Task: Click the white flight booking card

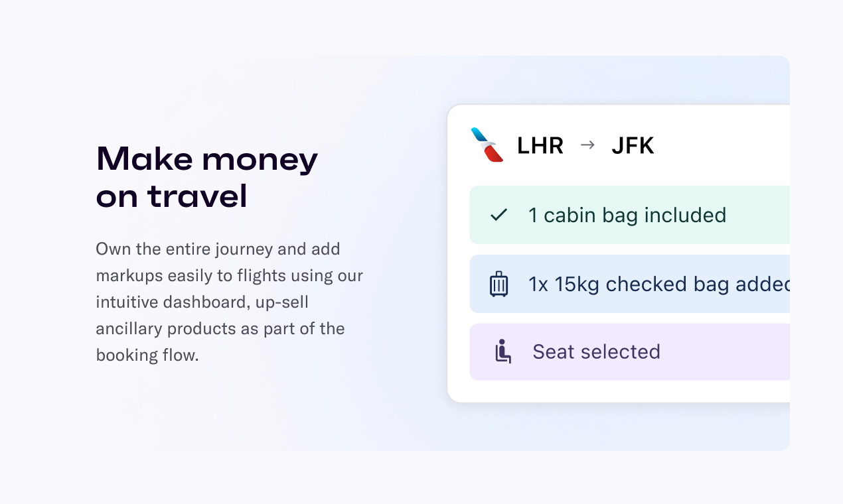Action: tap(619, 253)
